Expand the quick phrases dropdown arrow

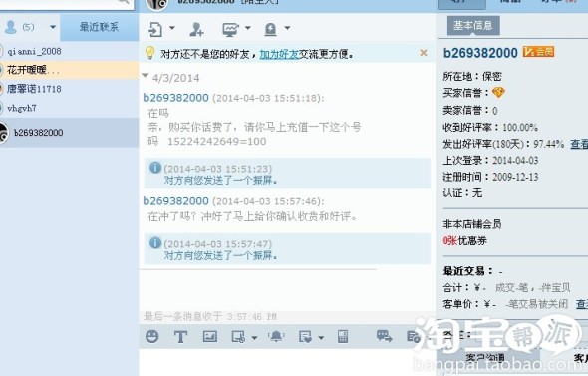pyautogui.click(x=321, y=338)
